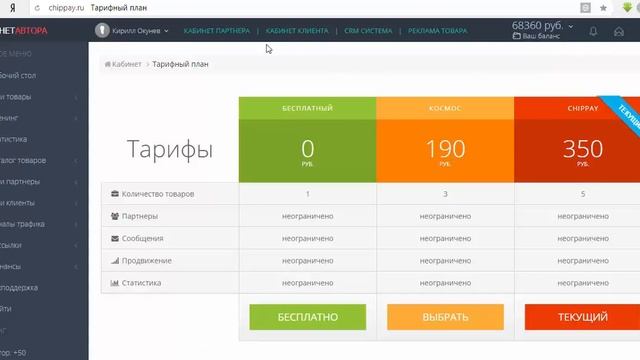
Task: Click the Продвижение signal icon
Action: pos(115,260)
